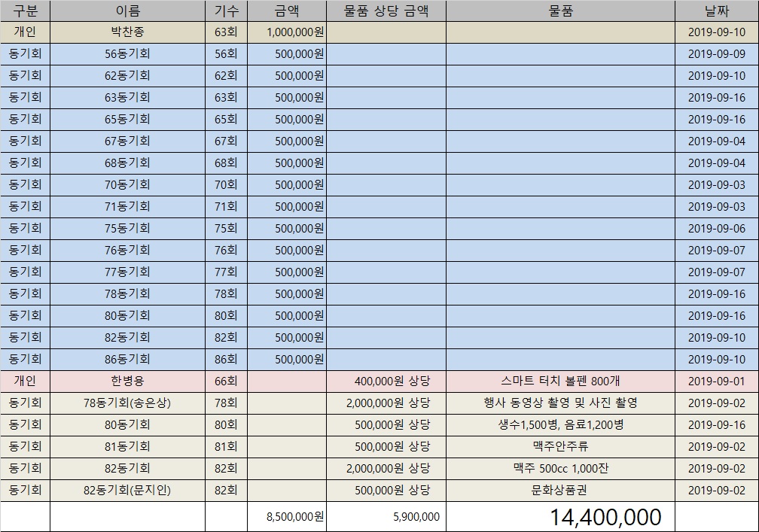This screenshot has height=532, width=759.
Task: Select the 날짜 column header
Action: (716, 11)
